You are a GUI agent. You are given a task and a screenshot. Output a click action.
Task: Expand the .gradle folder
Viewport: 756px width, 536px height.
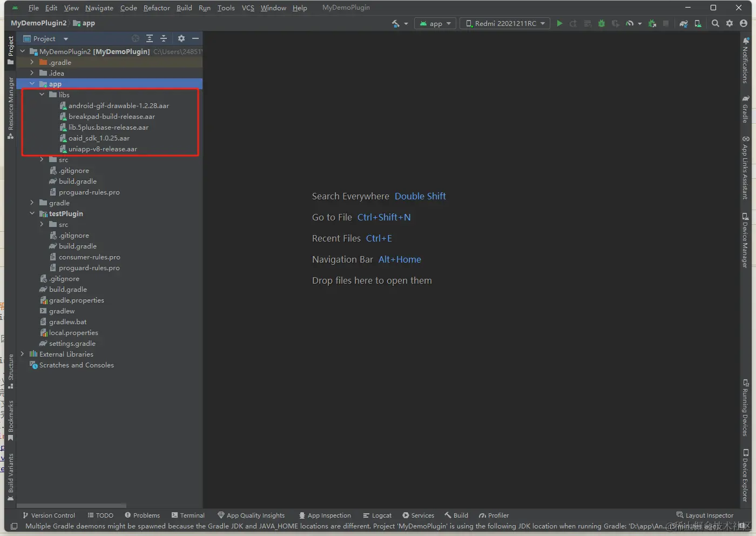(x=32, y=62)
